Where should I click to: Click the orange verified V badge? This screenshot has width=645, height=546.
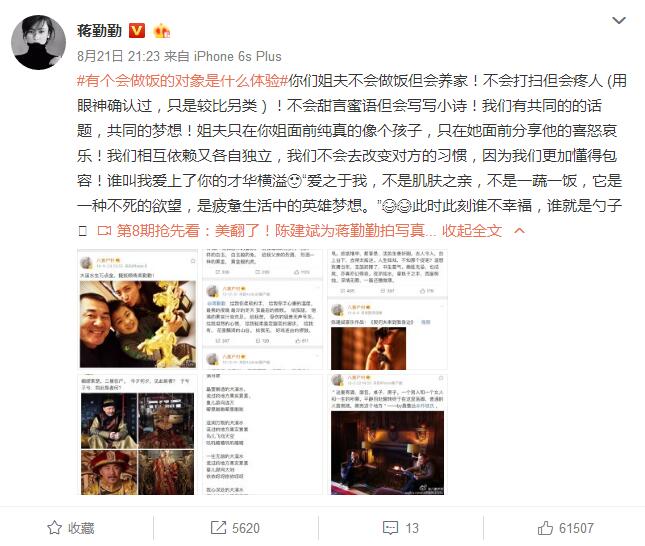[137, 31]
